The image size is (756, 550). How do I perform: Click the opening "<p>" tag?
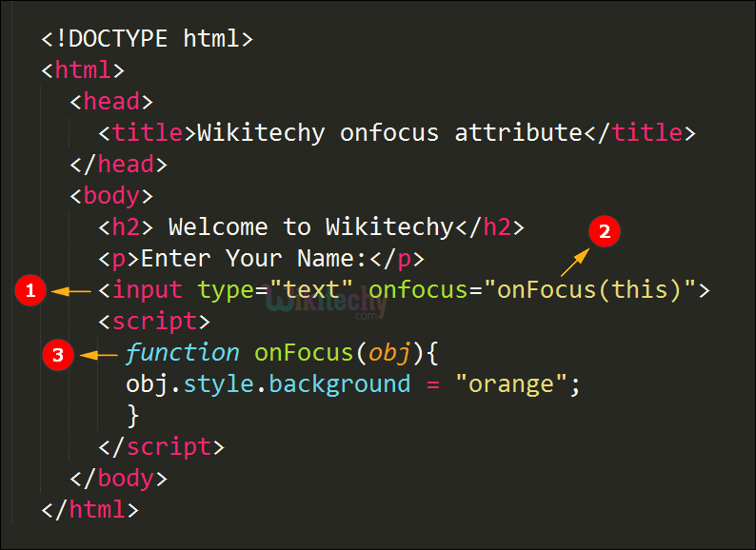[x=119, y=259]
